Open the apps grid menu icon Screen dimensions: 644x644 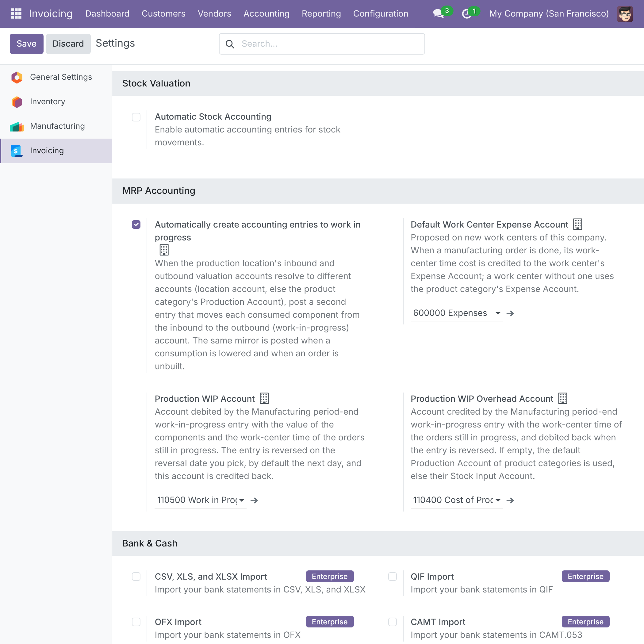pyautogui.click(x=16, y=14)
